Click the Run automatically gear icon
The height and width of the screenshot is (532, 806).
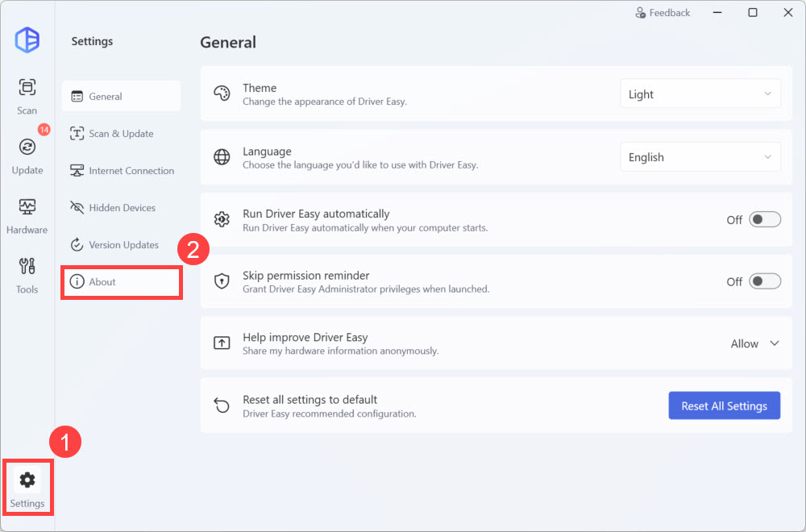pos(222,219)
